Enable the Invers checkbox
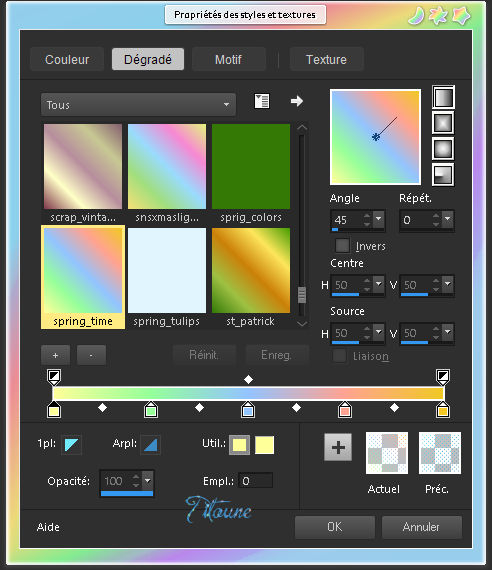This screenshot has height=570, width=492. coord(342,245)
